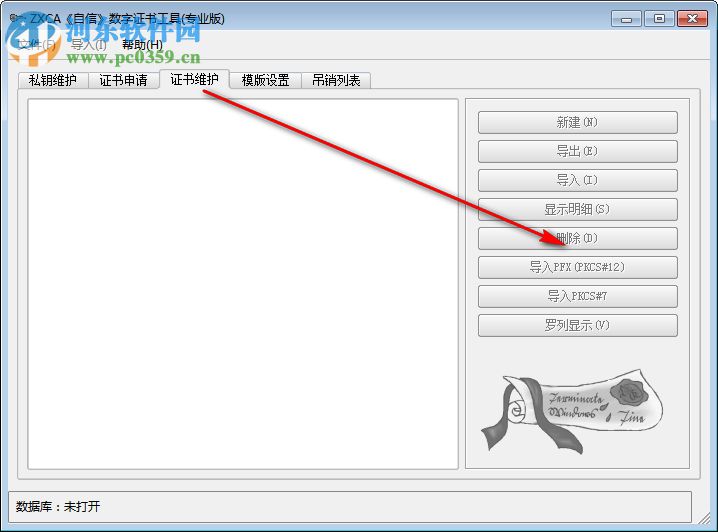The height and width of the screenshot is (532, 718).
Task: Click the 显示明细(S) button
Action: [577, 209]
